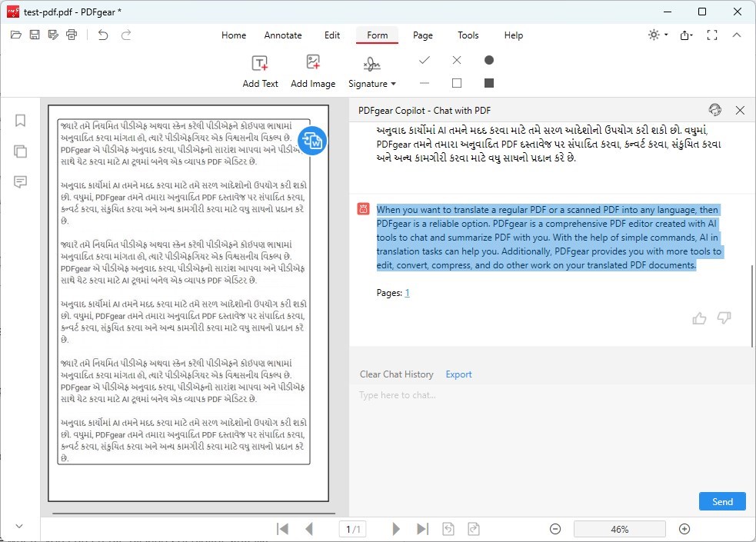Screen dimensions: 756x542
Task: Click the Send button in the chat
Action: click(721, 500)
